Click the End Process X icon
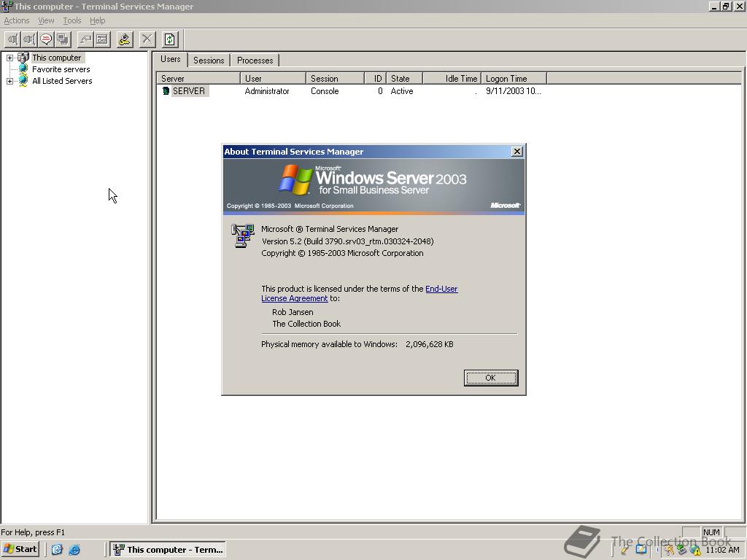The width and height of the screenshot is (747, 560). coord(147,39)
